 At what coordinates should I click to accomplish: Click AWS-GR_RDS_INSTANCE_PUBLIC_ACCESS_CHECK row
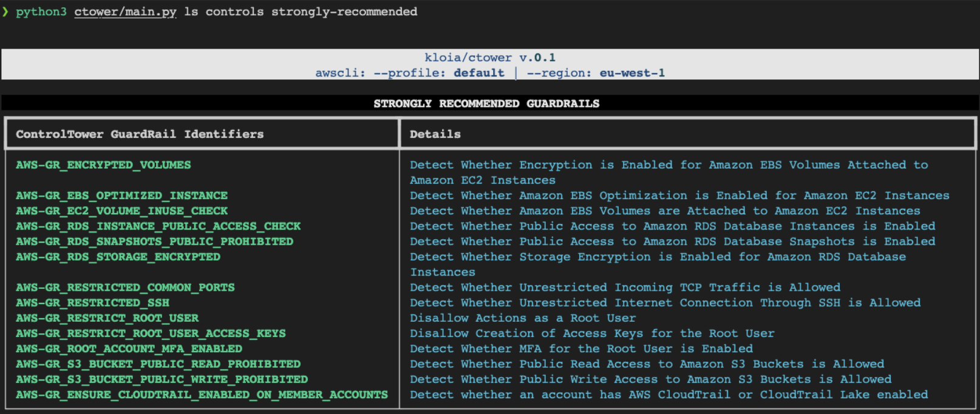coord(158,226)
